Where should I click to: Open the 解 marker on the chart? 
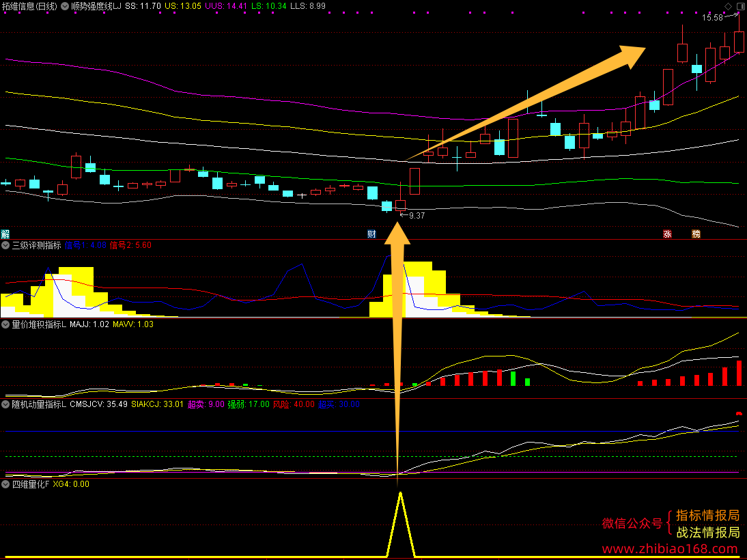click(x=5, y=234)
